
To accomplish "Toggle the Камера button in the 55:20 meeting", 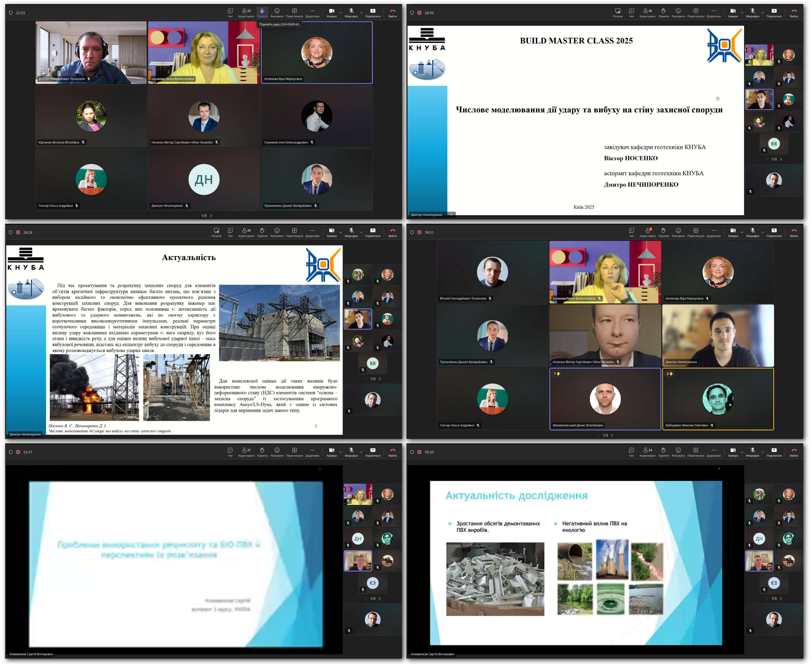I will point(733,451).
